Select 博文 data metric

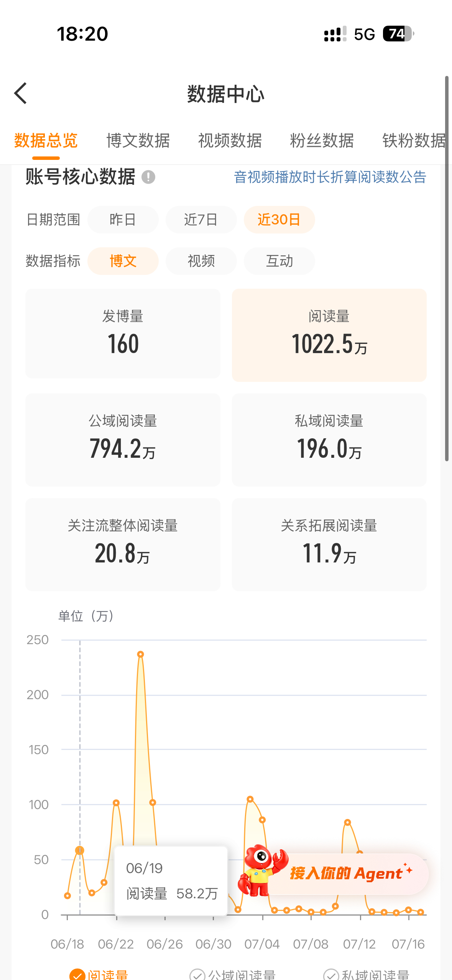123,261
